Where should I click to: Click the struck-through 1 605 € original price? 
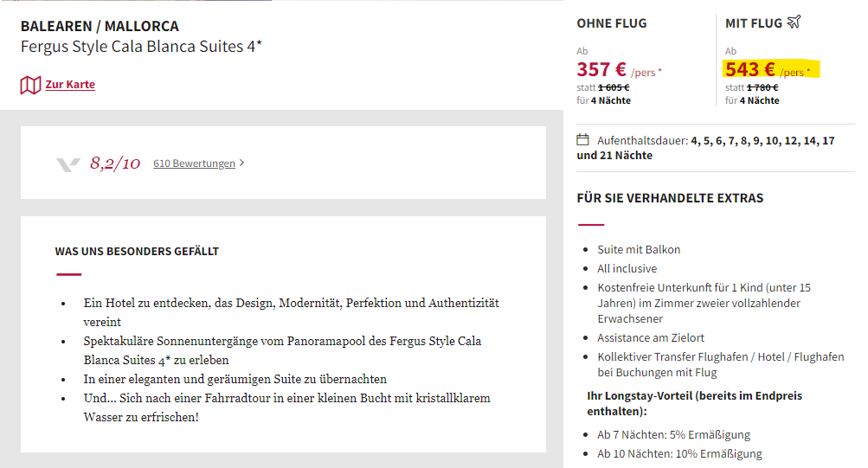[614, 87]
